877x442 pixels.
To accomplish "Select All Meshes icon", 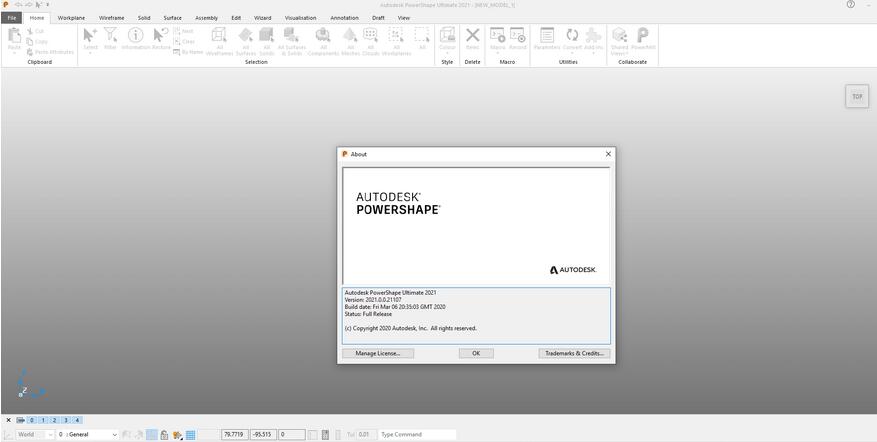I will pyautogui.click(x=350, y=35).
